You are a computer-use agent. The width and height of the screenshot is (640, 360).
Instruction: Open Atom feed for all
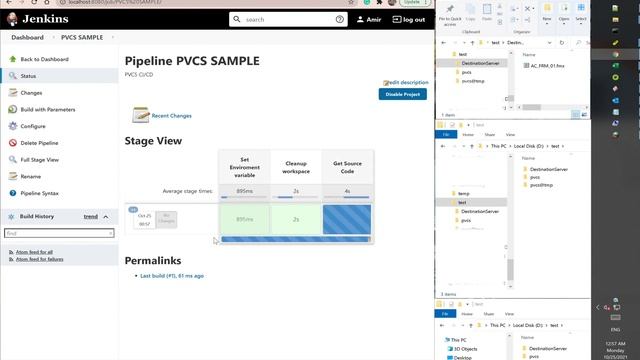coord(34,252)
